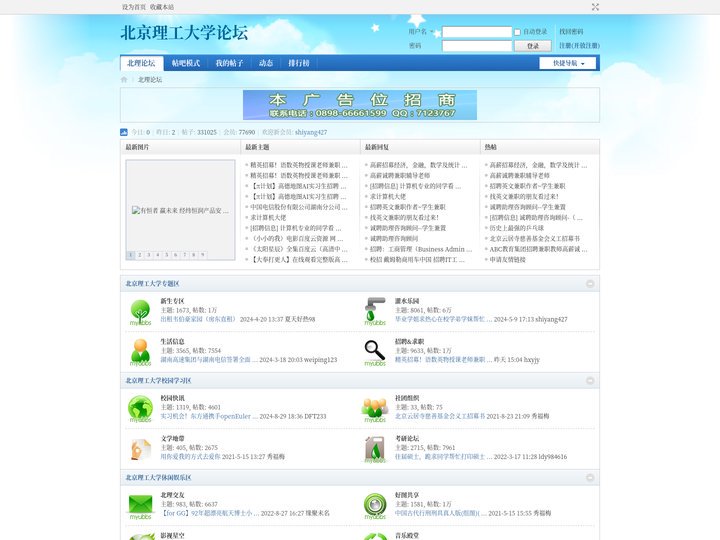This screenshot has width=720, height=540.
Task: Open latest topic 求计算机大佬
Action: pos(268,218)
